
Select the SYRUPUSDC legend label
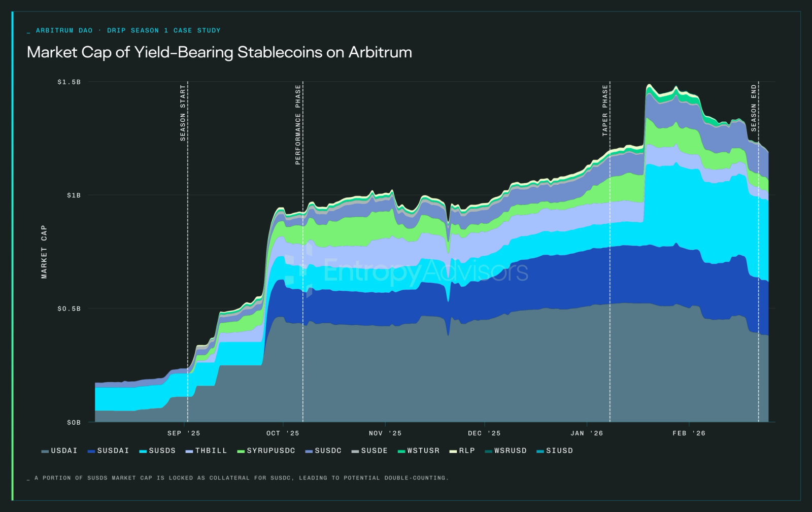tap(271, 451)
